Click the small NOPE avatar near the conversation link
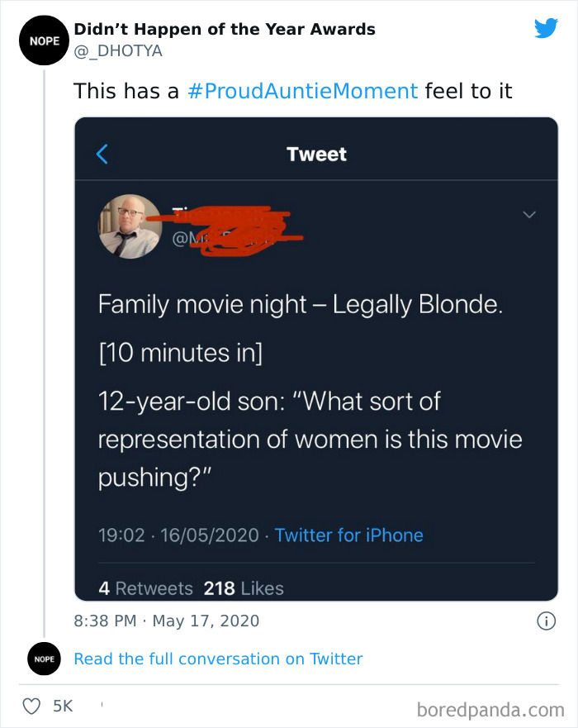The height and width of the screenshot is (728, 578). pyautogui.click(x=44, y=659)
